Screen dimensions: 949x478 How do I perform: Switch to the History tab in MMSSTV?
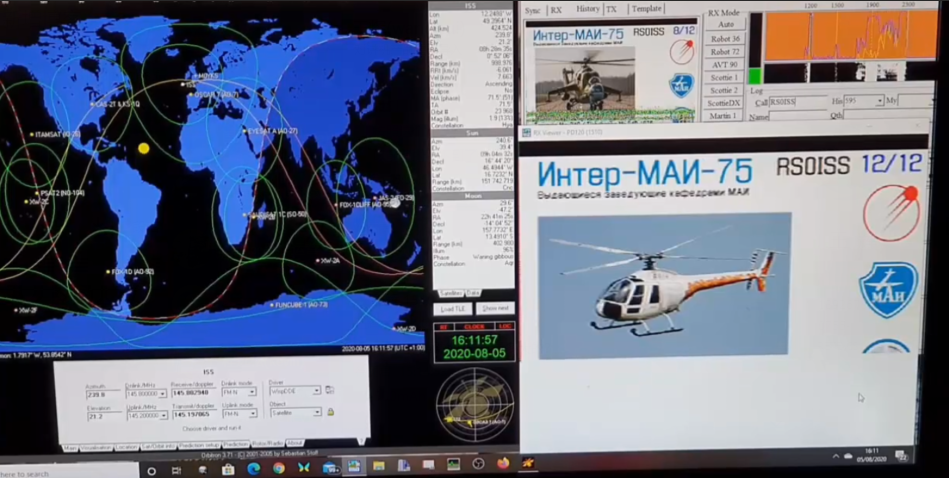587,9
